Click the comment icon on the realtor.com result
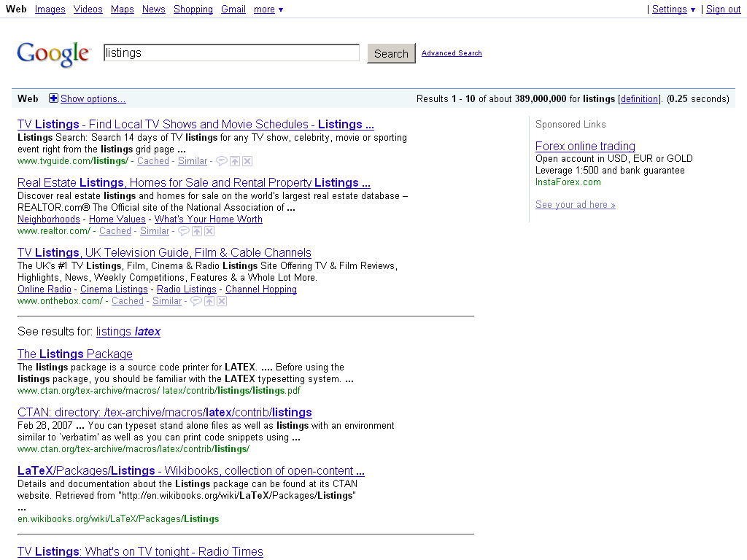The width and height of the screenshot is (747, 560). pos(183,231)
